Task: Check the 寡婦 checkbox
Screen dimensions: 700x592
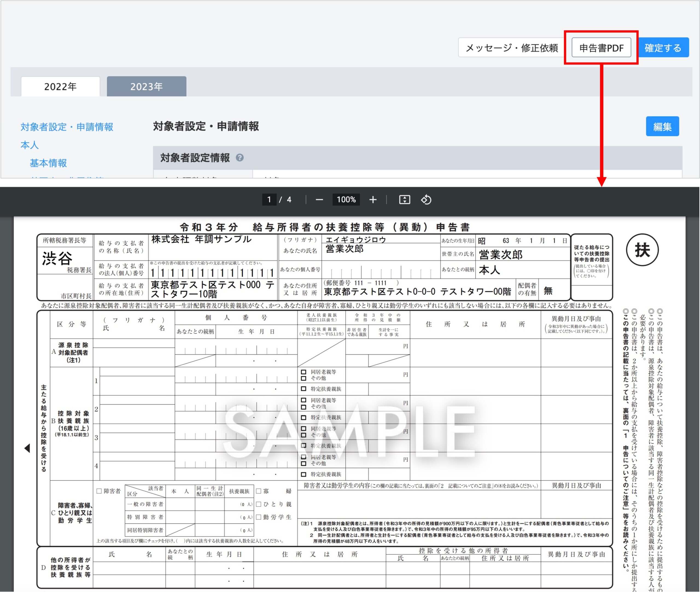Action: [x=258, y=491]
